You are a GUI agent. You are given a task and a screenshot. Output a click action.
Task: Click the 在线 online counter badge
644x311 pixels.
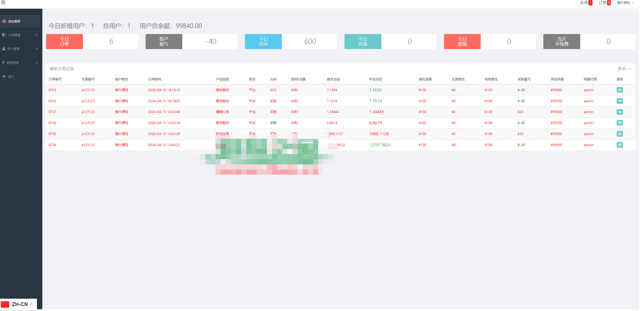[x=586, y=3]
